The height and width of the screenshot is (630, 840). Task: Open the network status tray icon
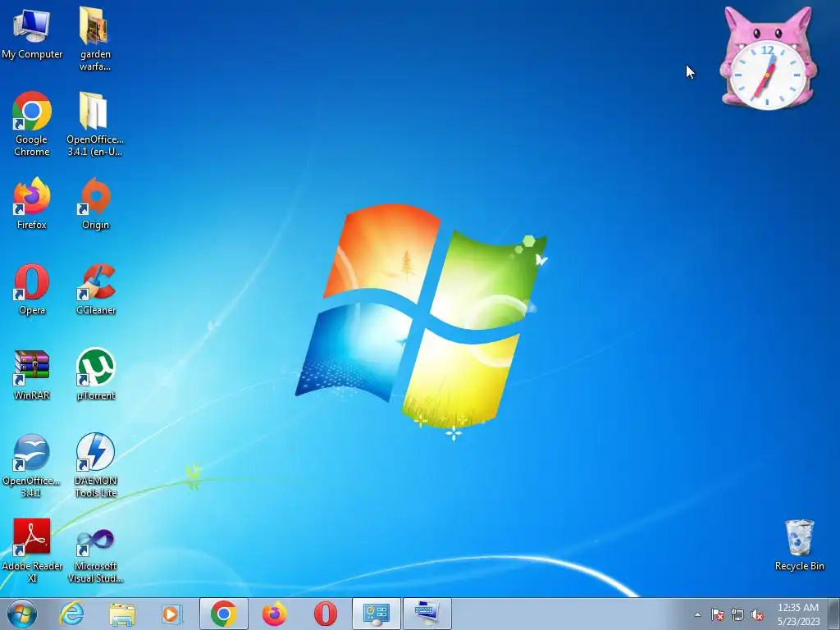737,614
